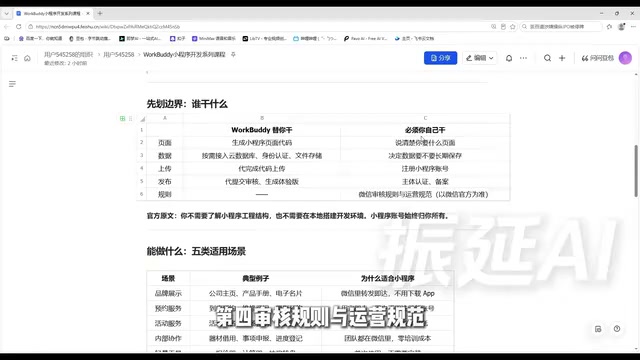Select all cells via sheet corner triangle

(142, 119)
